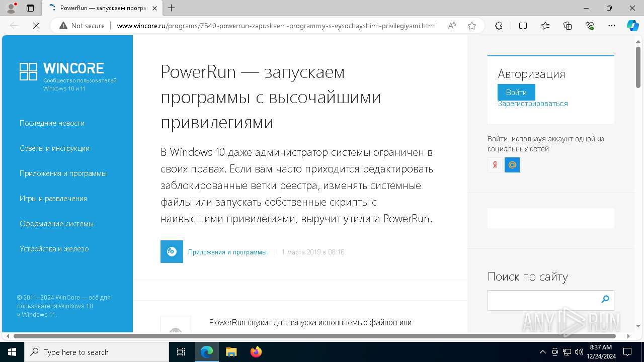The width and height of the screenshot is (644, 362).
Task: Open Оформление системы section
Action: (56, 224)
